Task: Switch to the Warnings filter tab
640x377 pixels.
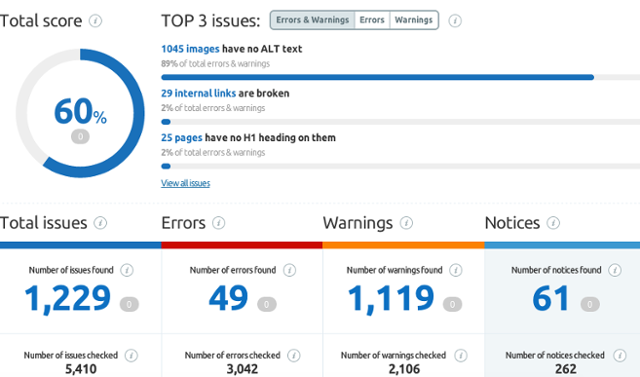Action: pyautogui.click(x=414, y=20)
